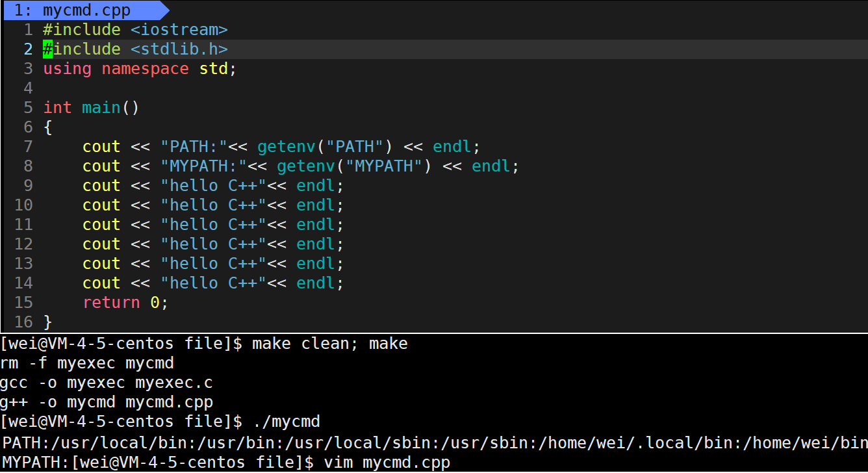The image size is (868, 473).
Task: Click the 'using' keyword on line 3
Action: pyautogui.click(x=67, y=69)
